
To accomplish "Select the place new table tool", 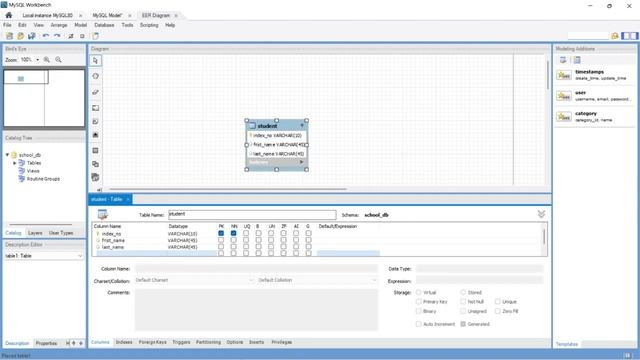I will (x=96, y=151).
